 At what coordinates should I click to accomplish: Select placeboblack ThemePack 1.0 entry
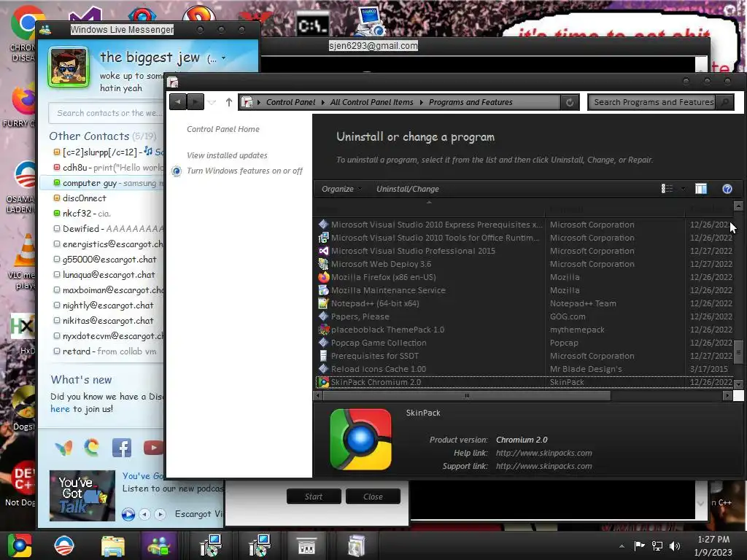[x=524, y=330]
